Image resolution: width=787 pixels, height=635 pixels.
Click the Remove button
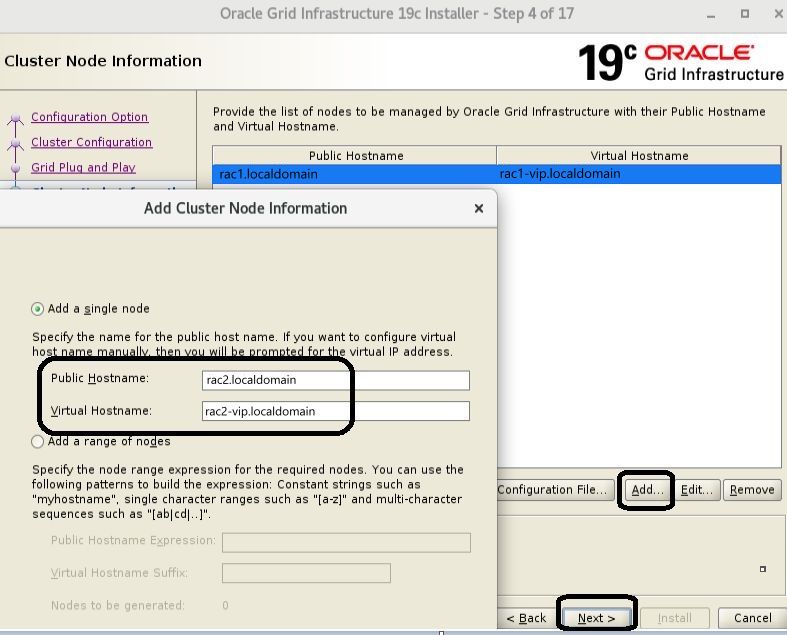click(x=752, y=489)
